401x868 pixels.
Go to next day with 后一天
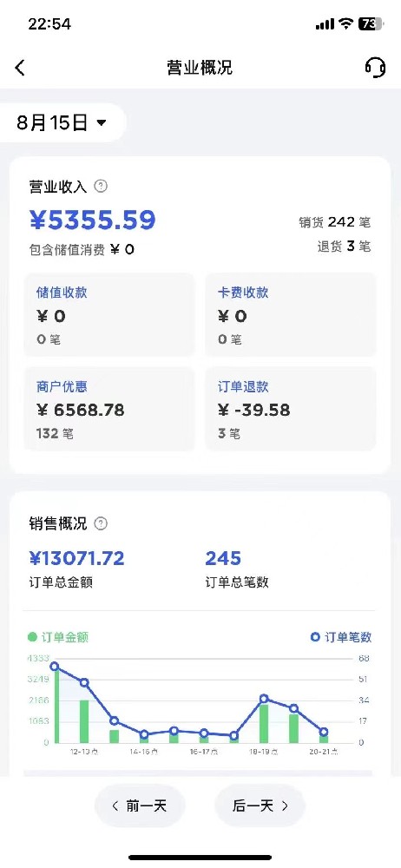pos(260,806)
